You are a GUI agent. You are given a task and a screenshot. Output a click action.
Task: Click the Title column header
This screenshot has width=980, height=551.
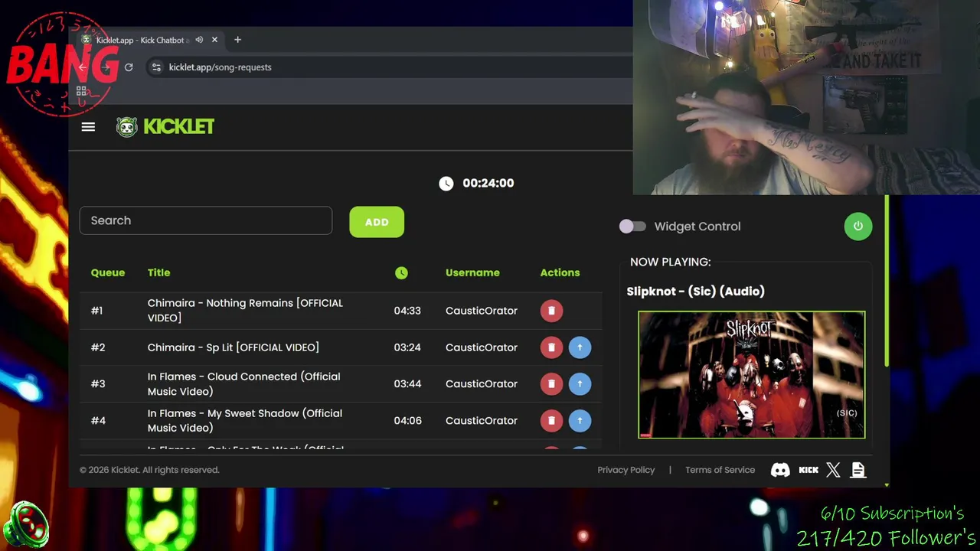click(x=158, y=272)
